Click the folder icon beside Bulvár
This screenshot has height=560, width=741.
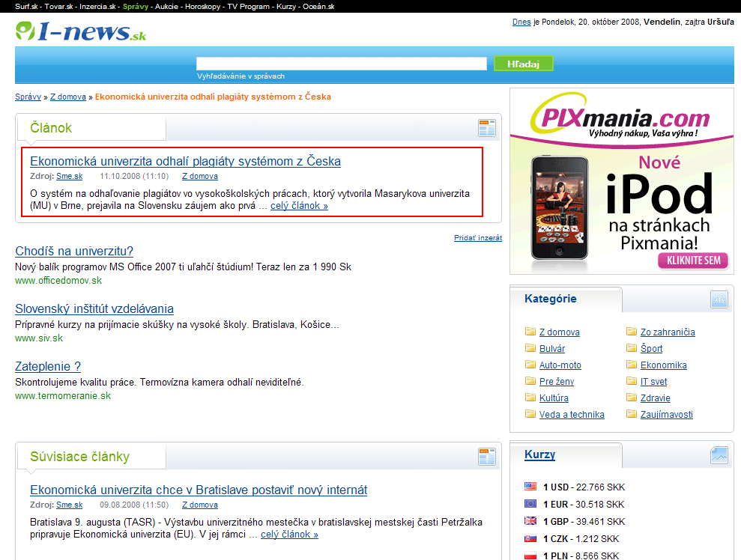[530, 348]
